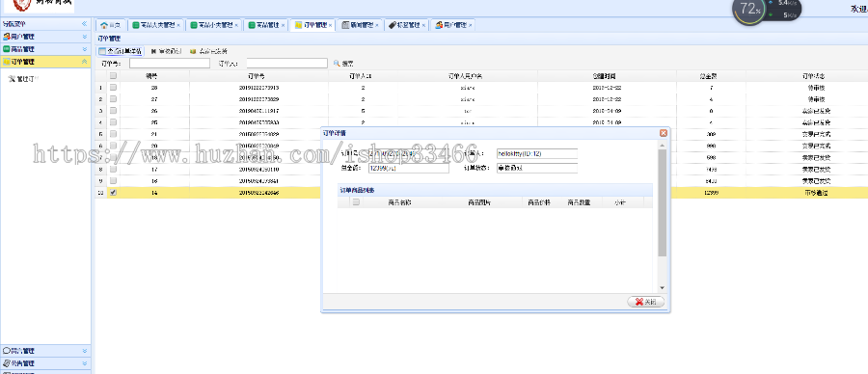
Task: Close the 订单详情 dialog with red X icon
Action: pos(664,133)
